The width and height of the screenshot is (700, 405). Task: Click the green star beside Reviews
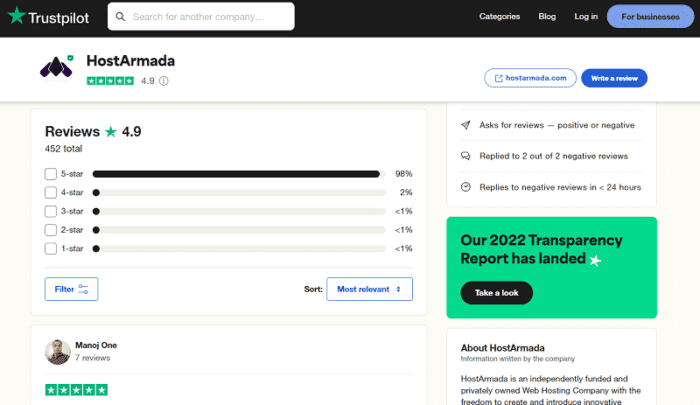[x=111, y=132]
